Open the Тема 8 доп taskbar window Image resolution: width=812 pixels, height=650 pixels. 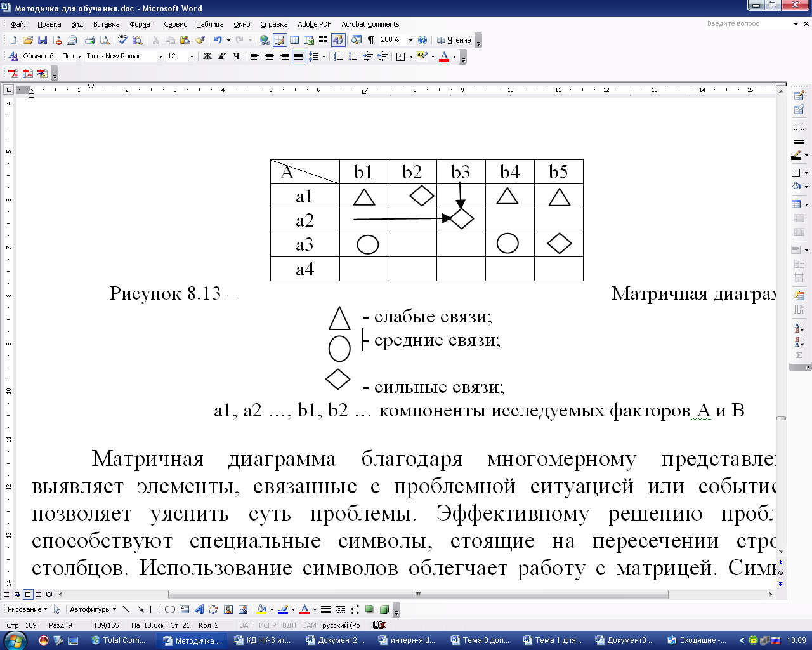(x=480, y=640)
